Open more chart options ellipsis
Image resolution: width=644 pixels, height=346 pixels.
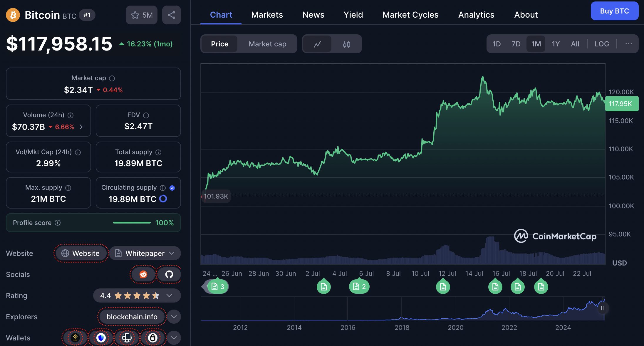[628, 44]
